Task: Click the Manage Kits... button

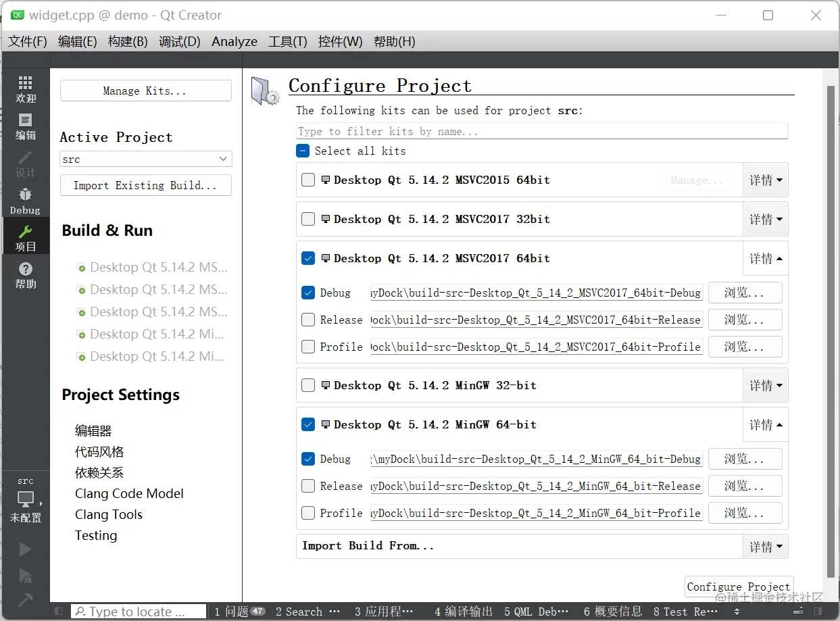Action: pyautogui.click(x=146, y=91)
